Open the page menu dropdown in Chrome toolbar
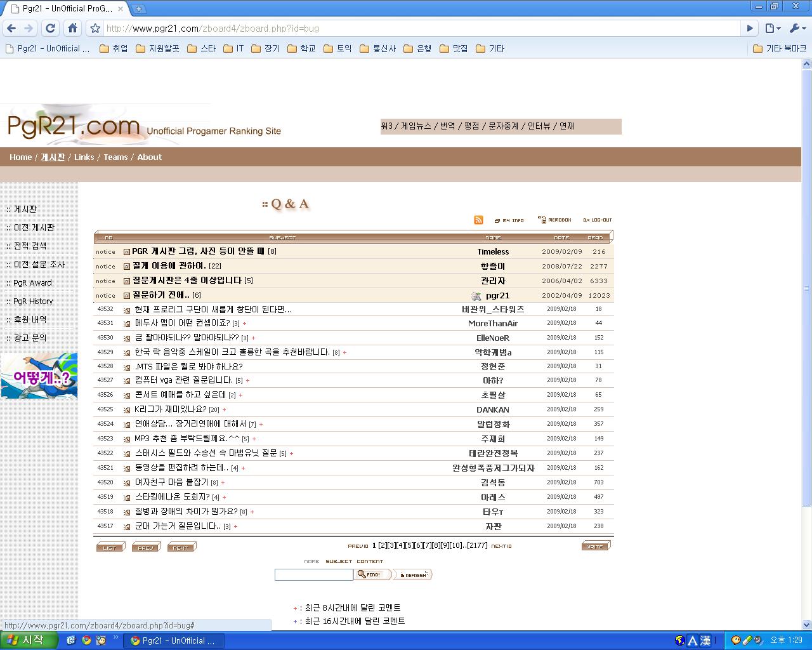 coord(773,28)
